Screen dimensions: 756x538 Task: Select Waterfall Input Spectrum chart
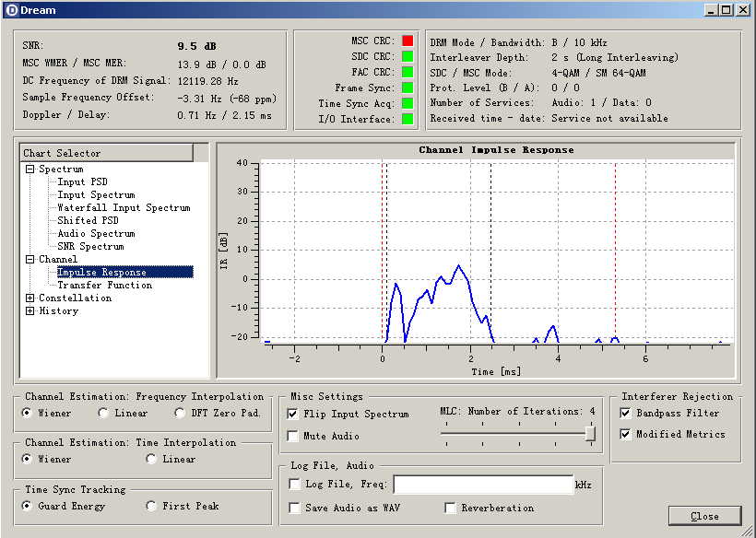124,207
